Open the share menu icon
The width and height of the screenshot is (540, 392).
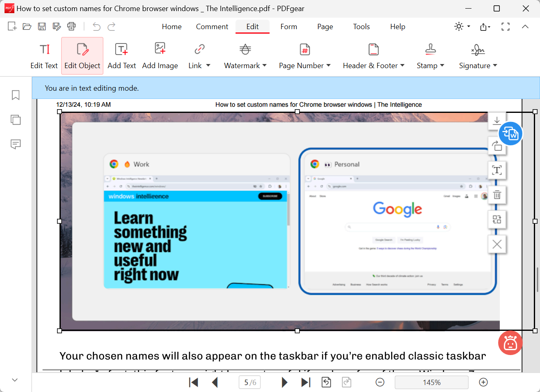pos(485,27)
